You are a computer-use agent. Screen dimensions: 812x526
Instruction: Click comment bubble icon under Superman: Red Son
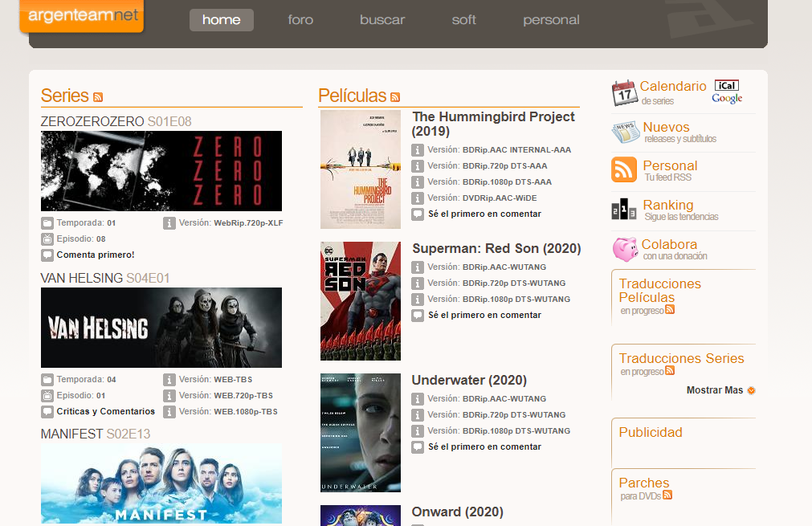click(x=418, y=316)
